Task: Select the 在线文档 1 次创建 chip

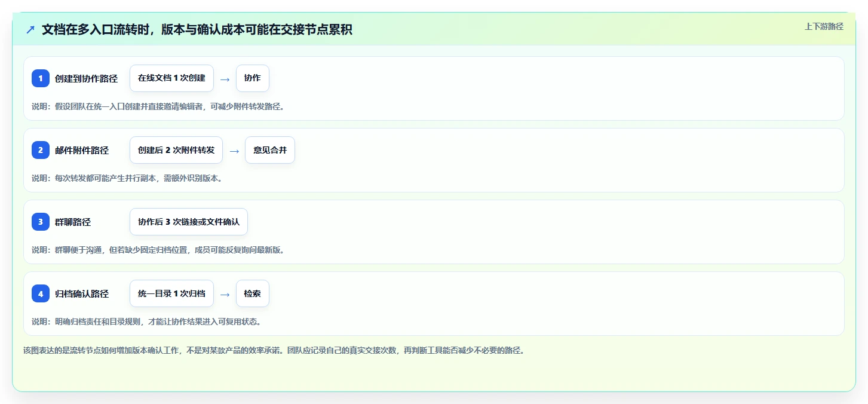Action: [171, 78]
